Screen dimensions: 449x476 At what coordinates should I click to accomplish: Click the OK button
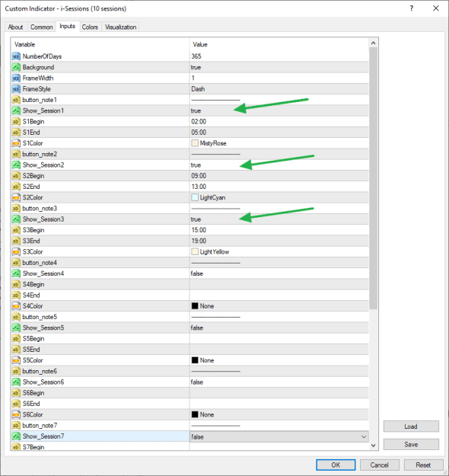click(x=336, y=465)
